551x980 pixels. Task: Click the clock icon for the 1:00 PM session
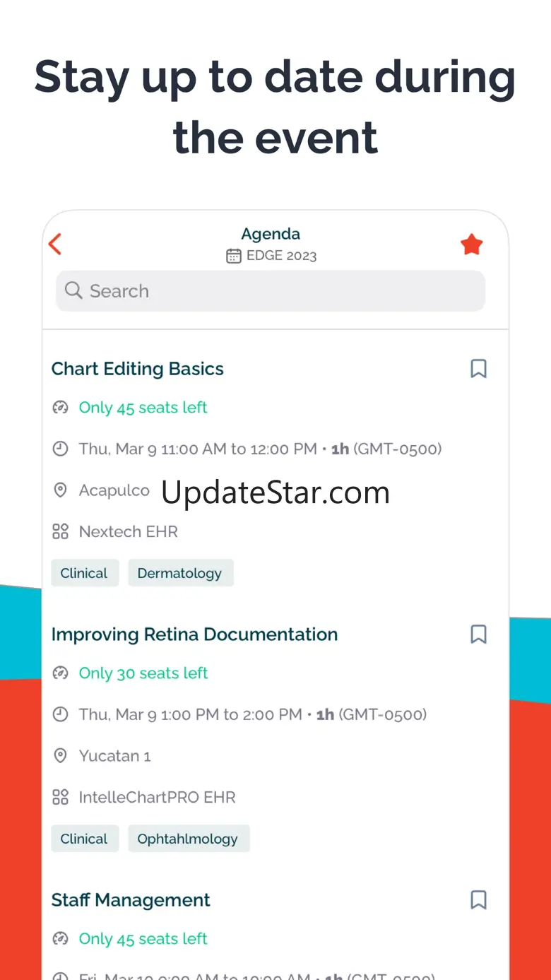click(x=61, y=714)
